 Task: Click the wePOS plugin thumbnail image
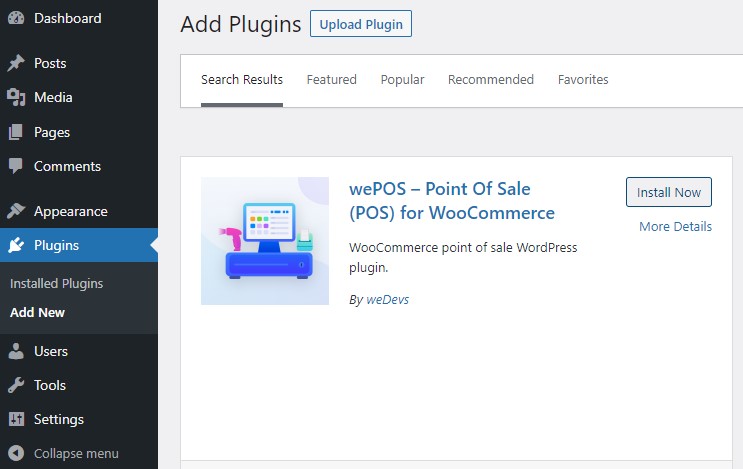point(265,241)
